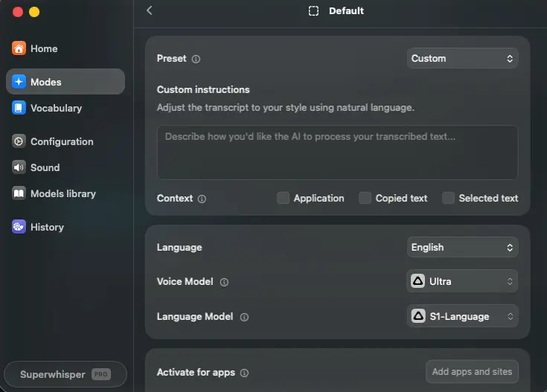This screenshot has height=392, width=547.
Task: Show info for Context
Action: [202, 199]
